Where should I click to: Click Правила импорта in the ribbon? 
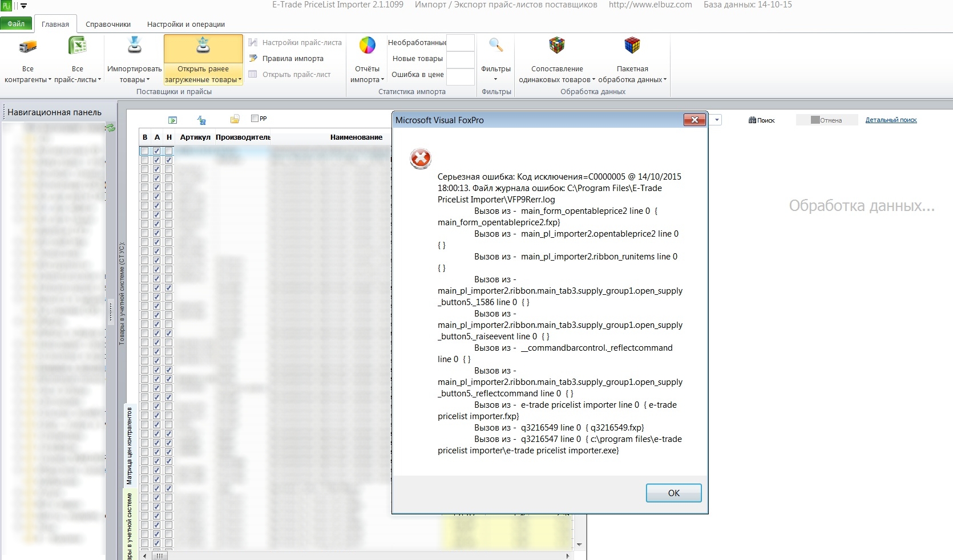[286, 58]
